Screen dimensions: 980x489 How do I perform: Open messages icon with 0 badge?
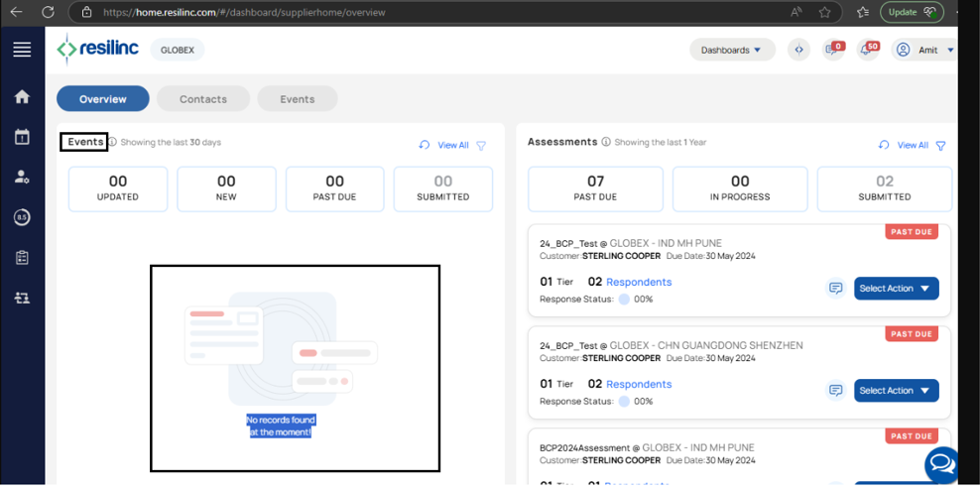pyautogui.click(x=833, y=50)
